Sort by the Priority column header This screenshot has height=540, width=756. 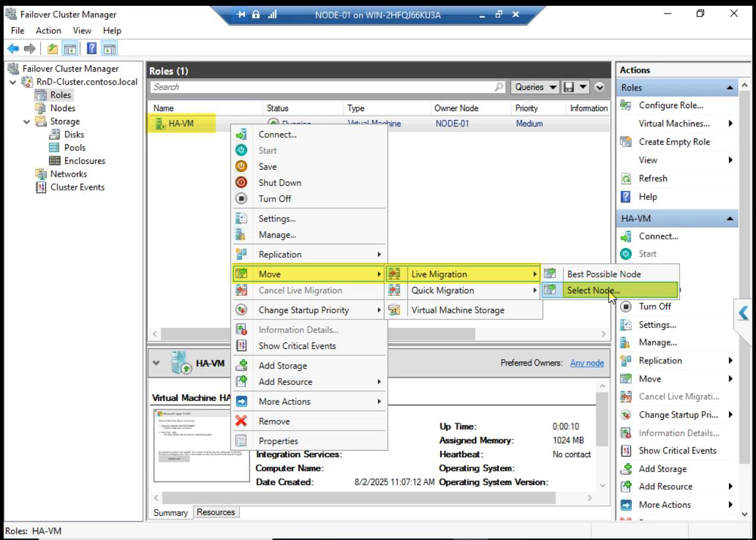click(538, 108)
